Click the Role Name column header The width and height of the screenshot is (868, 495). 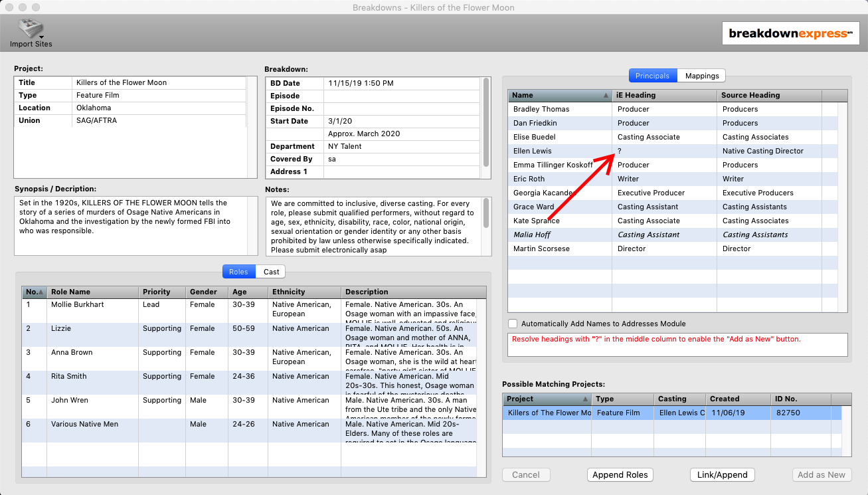92,292
